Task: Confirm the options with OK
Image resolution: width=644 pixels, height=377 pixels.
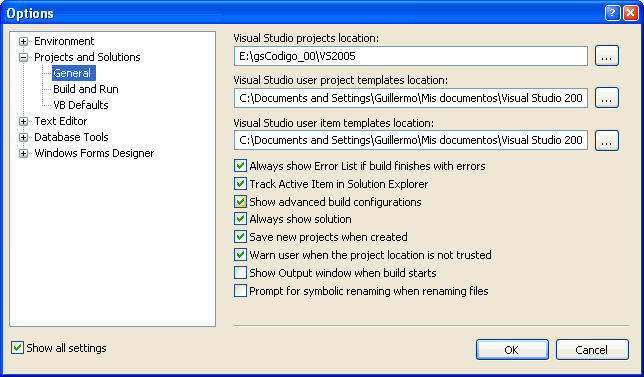Action: point(512,349)
